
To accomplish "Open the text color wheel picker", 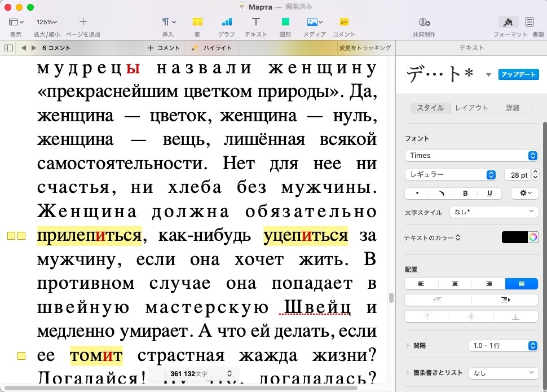I will 533,237.
